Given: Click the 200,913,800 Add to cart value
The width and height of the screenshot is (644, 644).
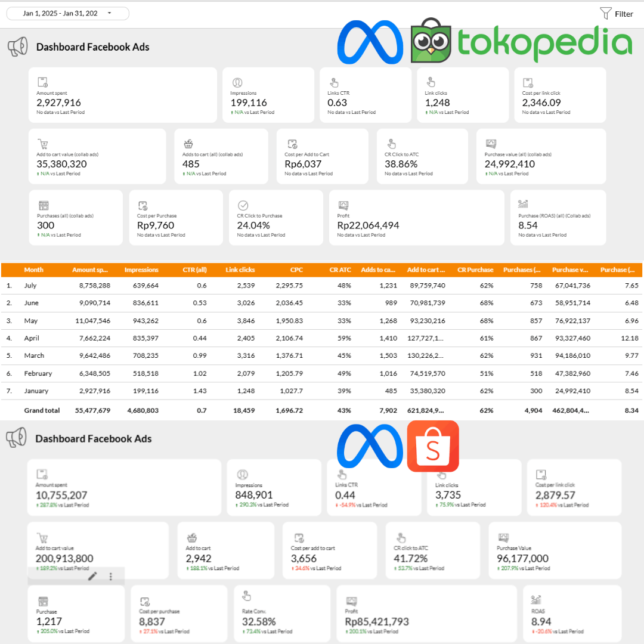Looking at the screenshot, I should (x=64, y=559).
